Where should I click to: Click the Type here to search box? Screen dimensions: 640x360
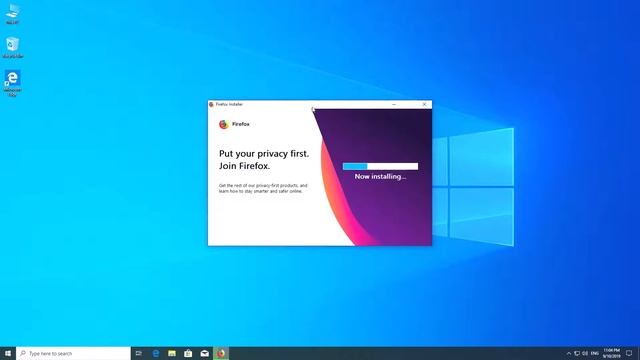[x=73, y=353]
